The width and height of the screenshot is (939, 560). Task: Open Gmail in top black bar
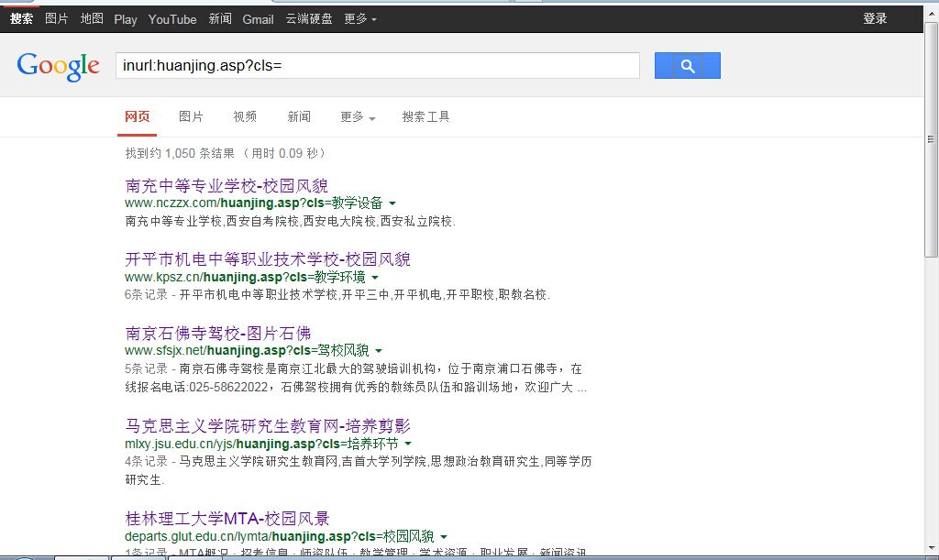pyautogui.click(x=258, y=19)
